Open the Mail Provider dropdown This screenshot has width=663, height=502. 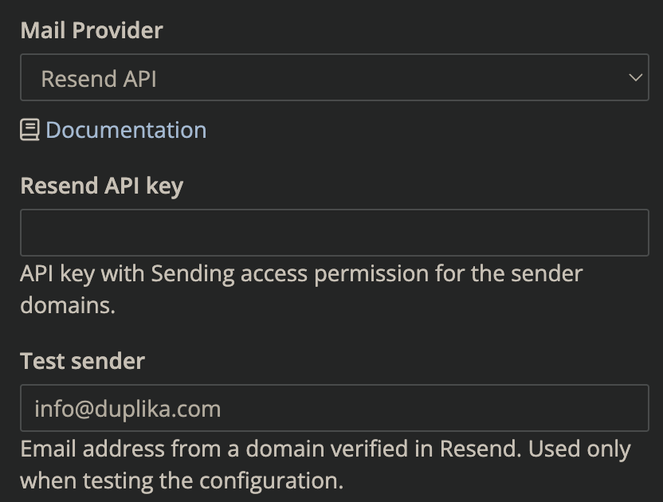click(x=334, y=77)
